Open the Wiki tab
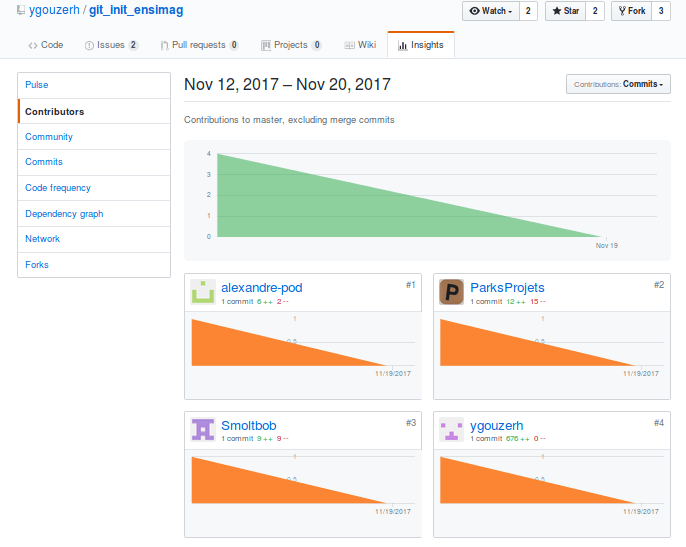Screen dimensions: 686x547 click(360, 45)
